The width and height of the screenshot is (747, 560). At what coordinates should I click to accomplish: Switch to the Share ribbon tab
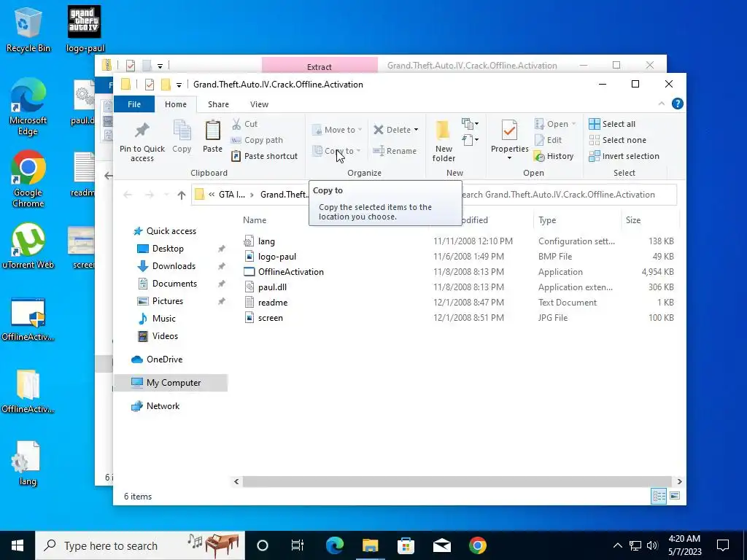218,104
